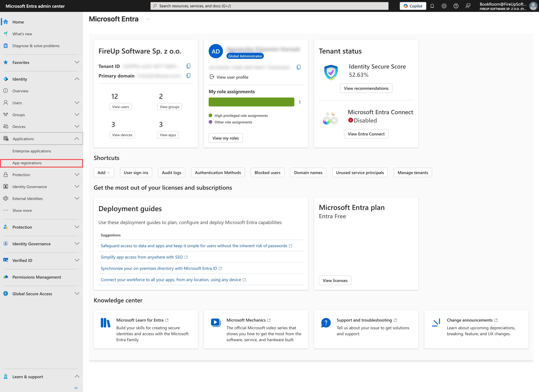
Task: Expand the Favorites section chevron
Action: (x=77, y=62)
